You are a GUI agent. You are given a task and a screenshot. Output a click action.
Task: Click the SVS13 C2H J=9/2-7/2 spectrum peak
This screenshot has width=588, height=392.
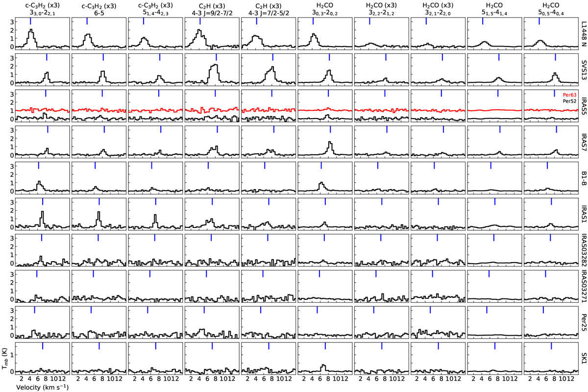pyautogui.click(x=215, y=65)
